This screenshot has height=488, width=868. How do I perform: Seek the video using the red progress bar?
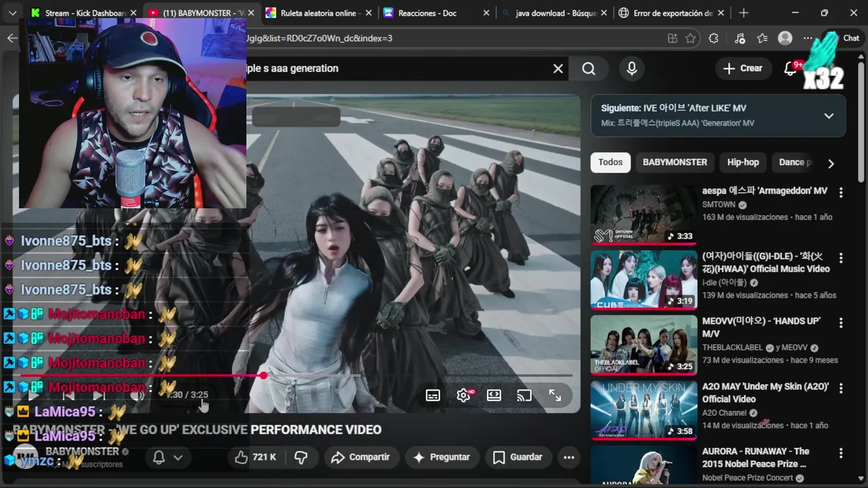pos(296,375)
